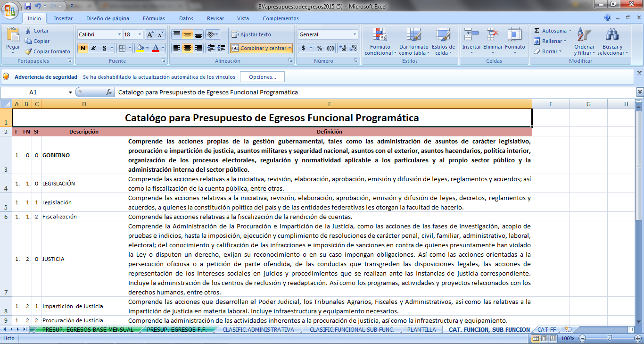Open Buscar y seleccionar binoculars menu
This screenshot has height=344, width=644.
click(612, 42)
